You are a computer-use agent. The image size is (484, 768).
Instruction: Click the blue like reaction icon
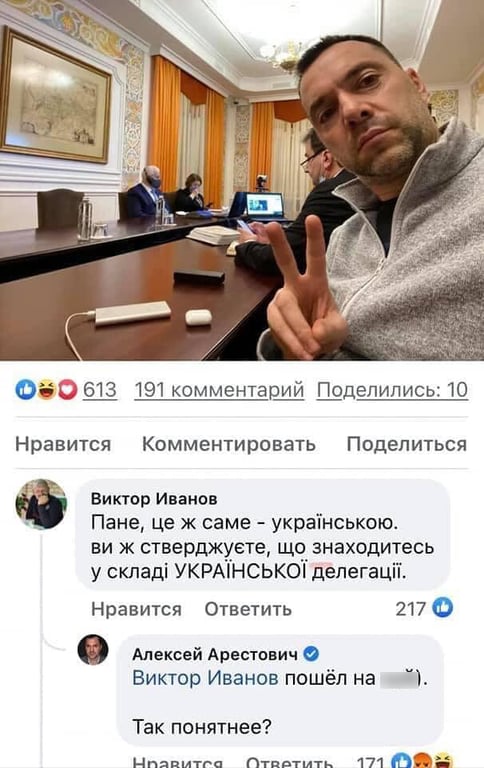point(25,390)
